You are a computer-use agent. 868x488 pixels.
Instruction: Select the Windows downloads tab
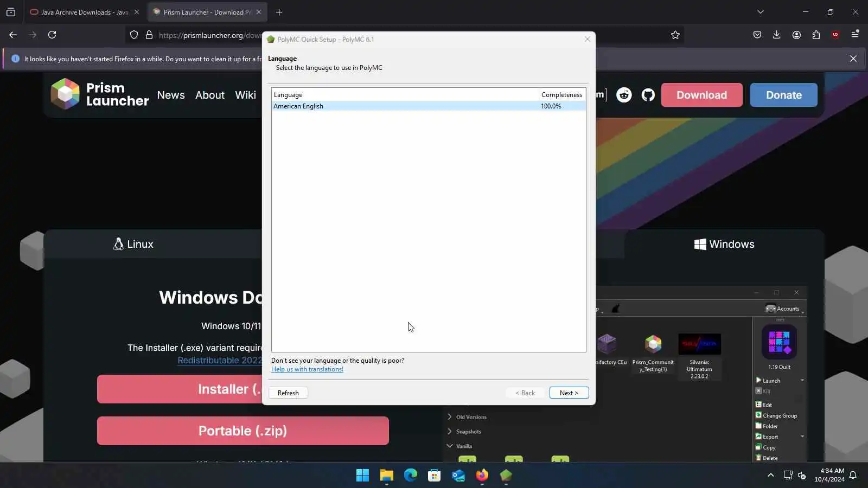pos(724,244)
